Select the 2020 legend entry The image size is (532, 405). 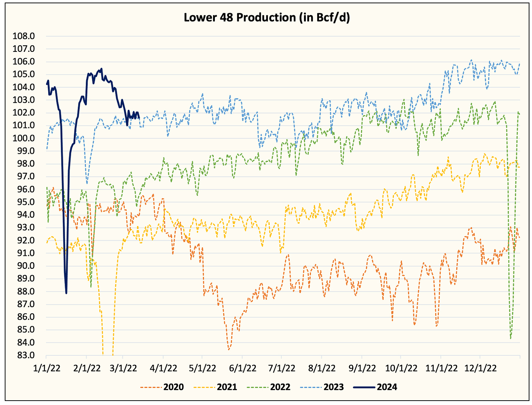(162, 387)
